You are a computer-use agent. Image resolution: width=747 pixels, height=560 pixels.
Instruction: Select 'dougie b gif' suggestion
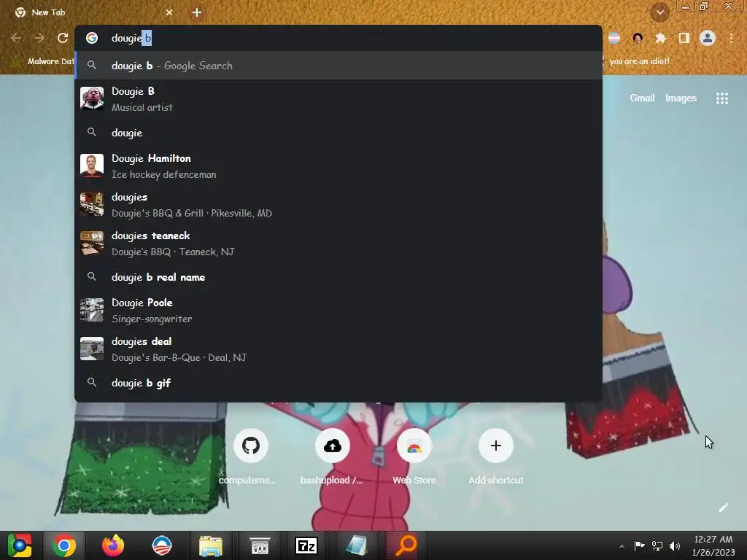click(338, 383)
